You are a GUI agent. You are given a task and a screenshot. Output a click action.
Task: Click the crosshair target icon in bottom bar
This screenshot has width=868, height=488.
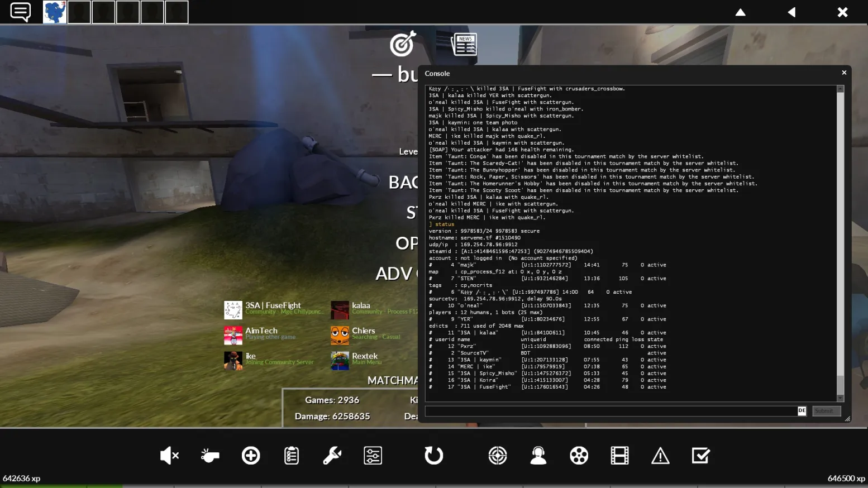[497, 456]
